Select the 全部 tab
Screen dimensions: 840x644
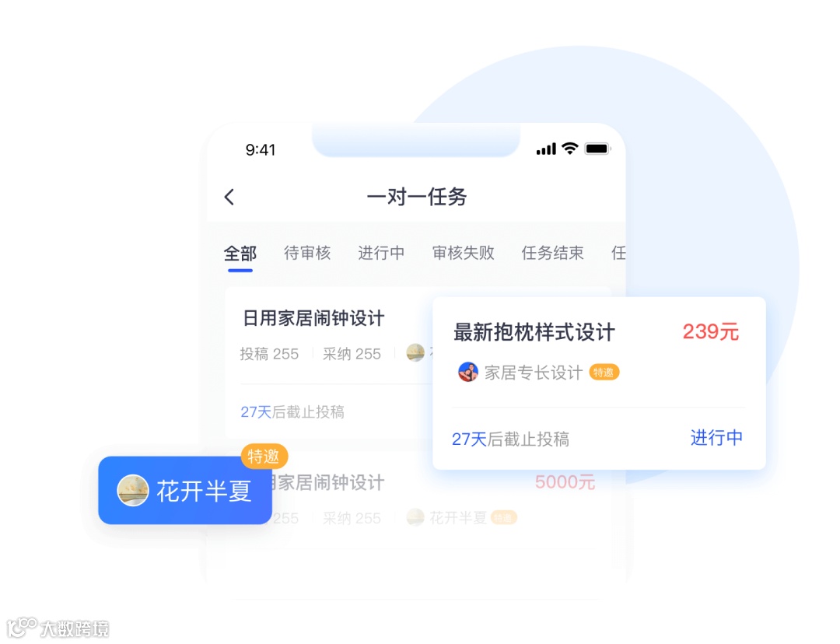240,253
